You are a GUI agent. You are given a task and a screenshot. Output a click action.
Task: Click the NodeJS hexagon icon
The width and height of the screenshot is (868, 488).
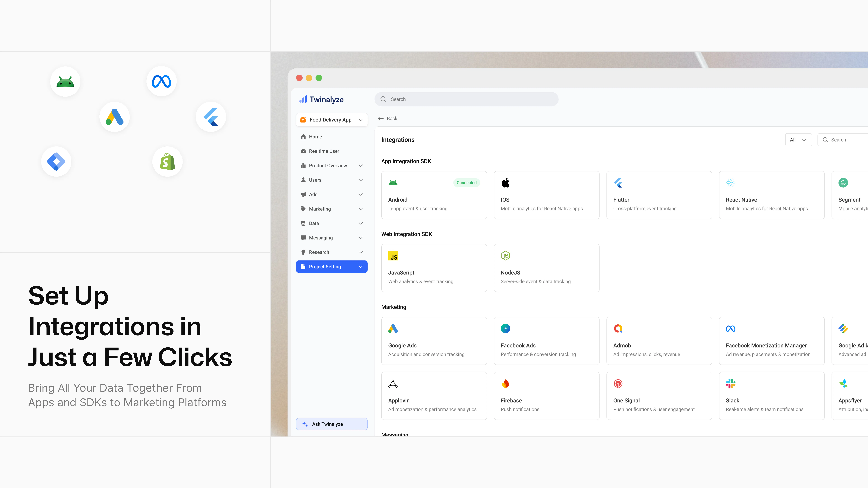click(505, 256)
